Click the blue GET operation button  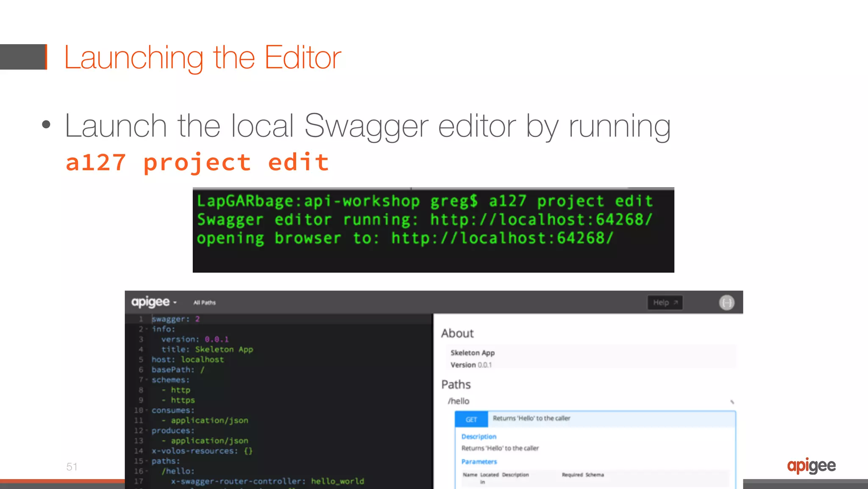point(471,419)
